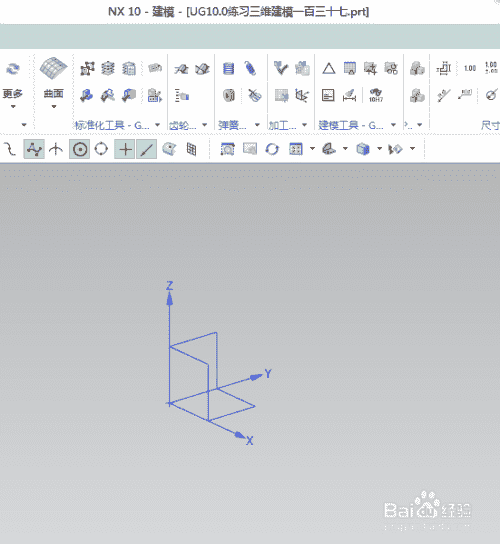Click the 1.00 dimension icon
Image resolution: width=500 pixels, height=544 pixels.
pos(470,68)
